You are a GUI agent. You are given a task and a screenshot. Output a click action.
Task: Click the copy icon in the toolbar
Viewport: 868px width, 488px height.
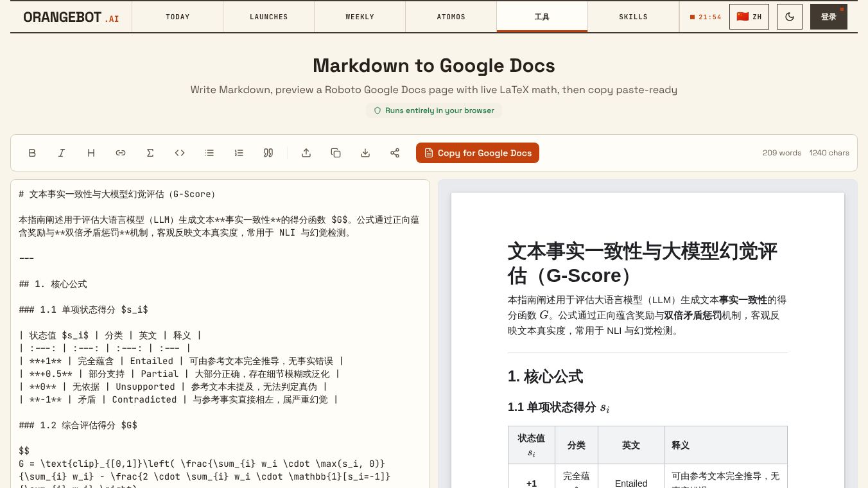point(336,153)
